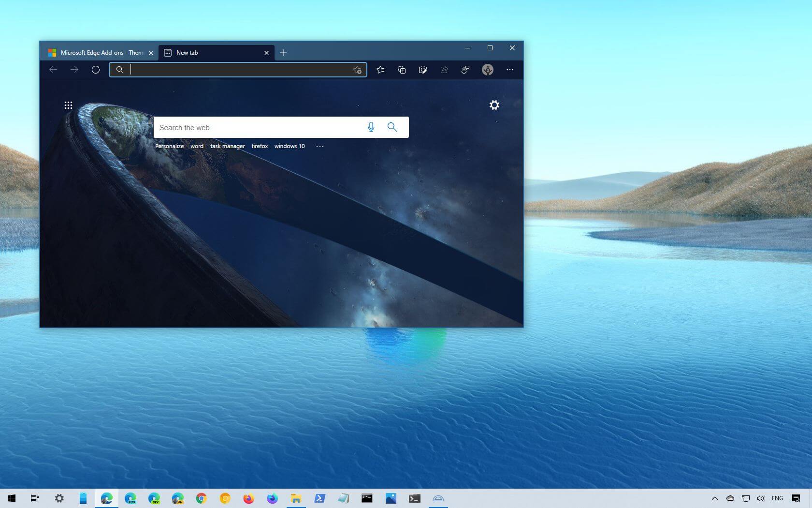Open Edge Settings and more menu

tap(510, 70)
